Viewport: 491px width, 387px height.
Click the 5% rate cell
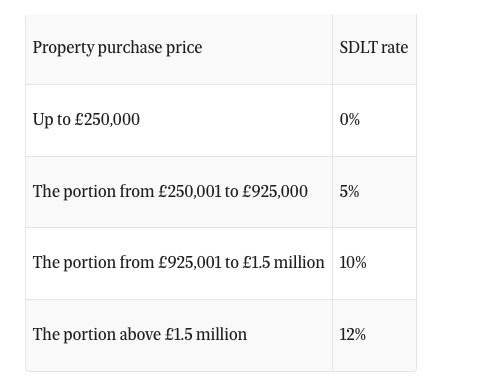374,192
